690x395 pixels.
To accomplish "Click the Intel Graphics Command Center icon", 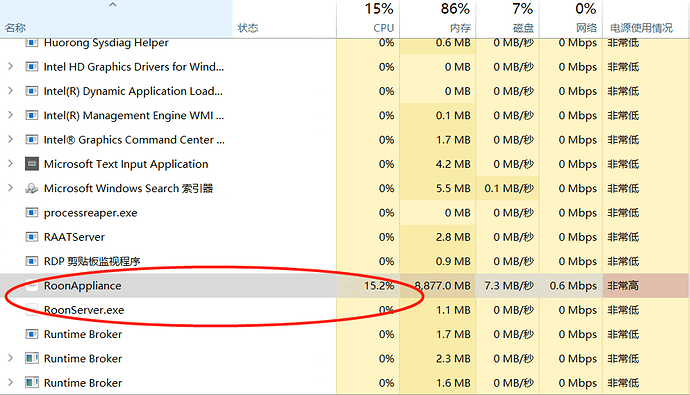I will click(x=32, y=140).
